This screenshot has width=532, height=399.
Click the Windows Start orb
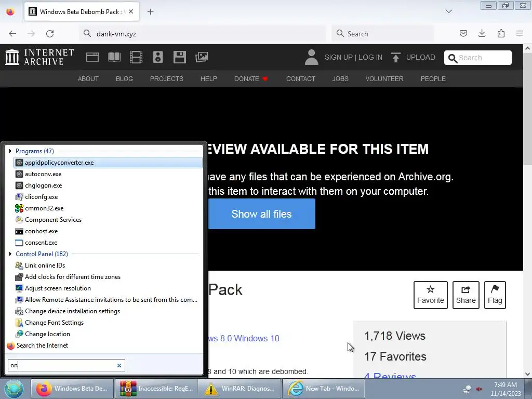coord(14,389)
